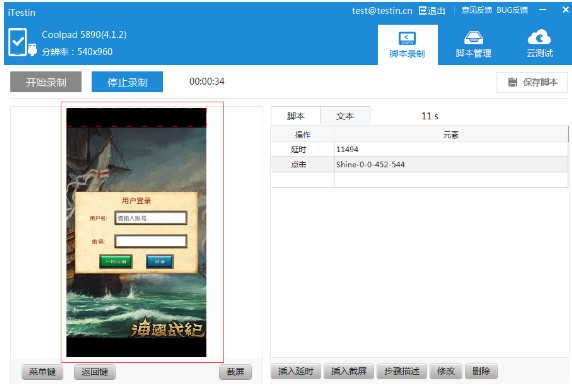Click the 返回键 back key button
Screen dimensions: 572x389
point(95,372)
